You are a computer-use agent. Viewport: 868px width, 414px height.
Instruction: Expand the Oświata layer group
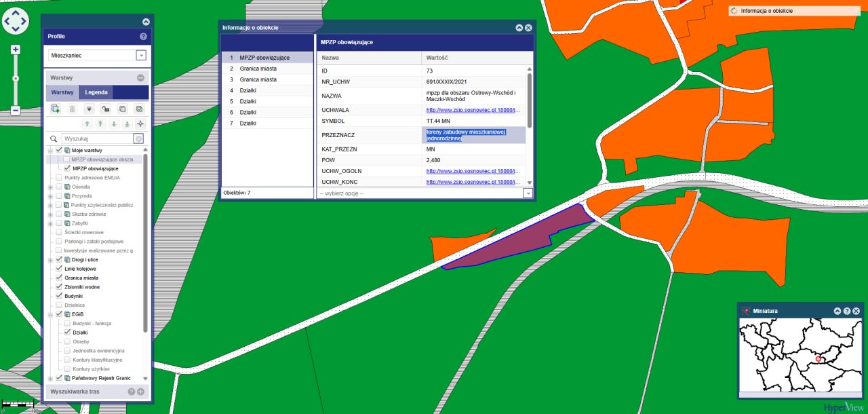click(x=50, y=187)
